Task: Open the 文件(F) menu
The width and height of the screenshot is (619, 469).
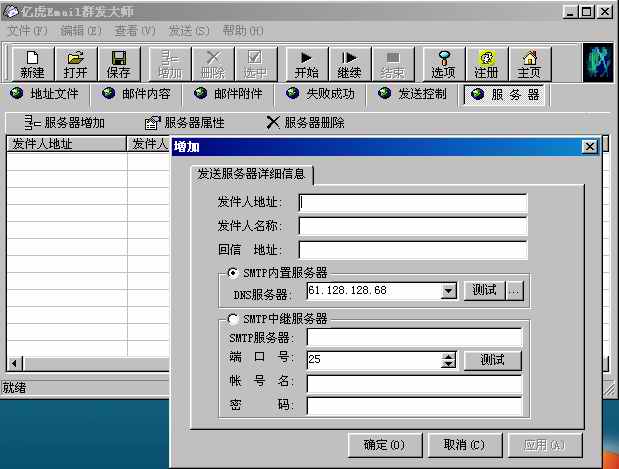Action: tap(27, 31)
